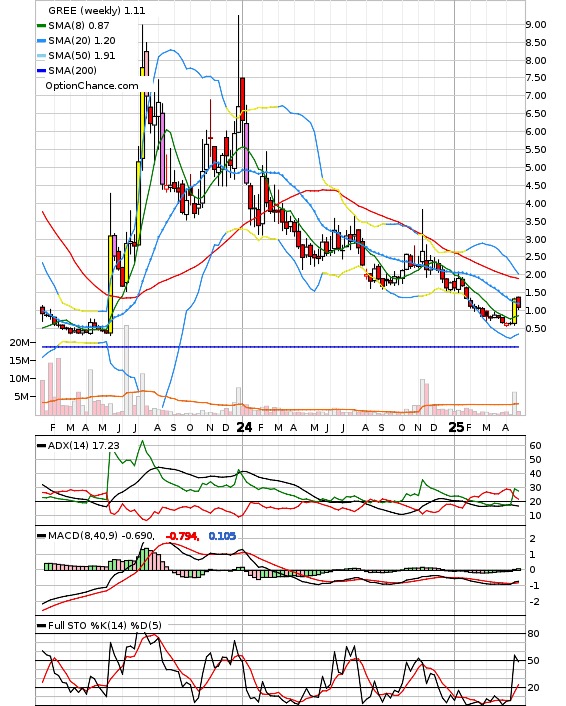Image resolution: width=566 pixels, height=706 pixels.
Task: Click the MACD(8,40,9) indicator label
Action: pyautogui.click(x=101, y=536)
